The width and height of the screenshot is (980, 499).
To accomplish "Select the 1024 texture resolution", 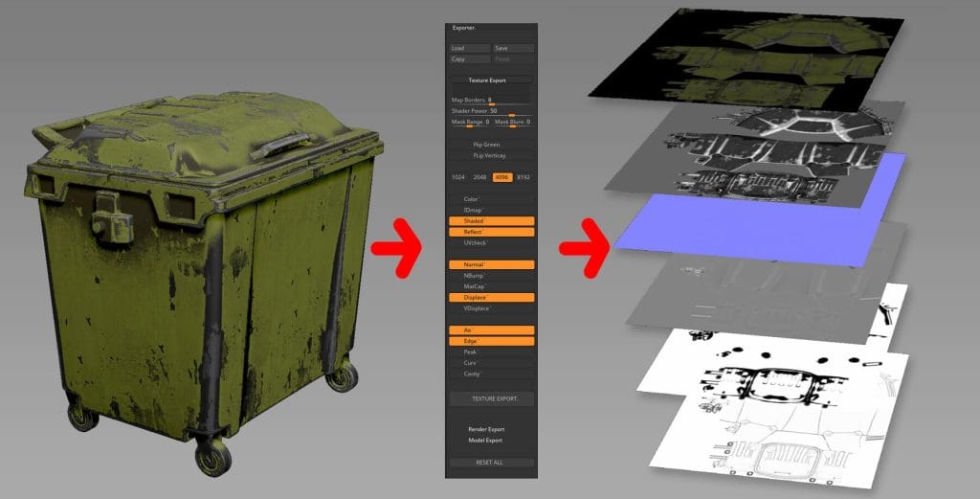I will (458, 177).
